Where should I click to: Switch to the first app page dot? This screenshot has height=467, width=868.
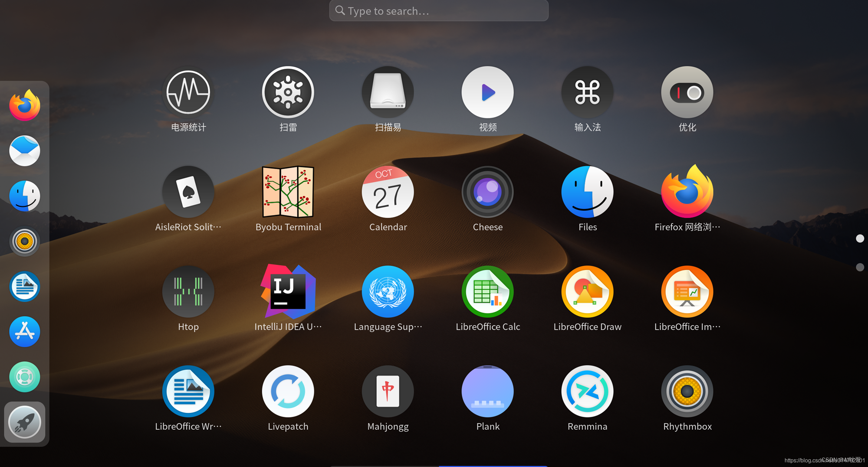click(x=860, y=238)
